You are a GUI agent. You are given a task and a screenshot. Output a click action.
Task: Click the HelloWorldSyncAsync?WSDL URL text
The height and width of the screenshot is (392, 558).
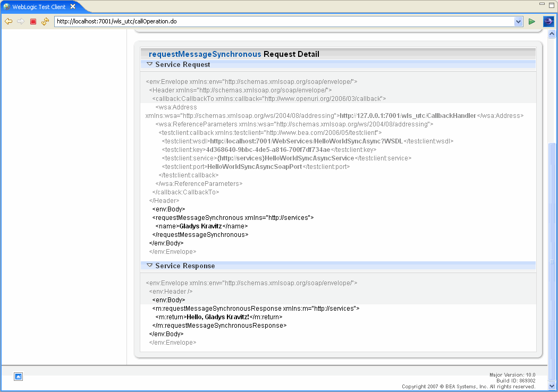click(307, 141)
